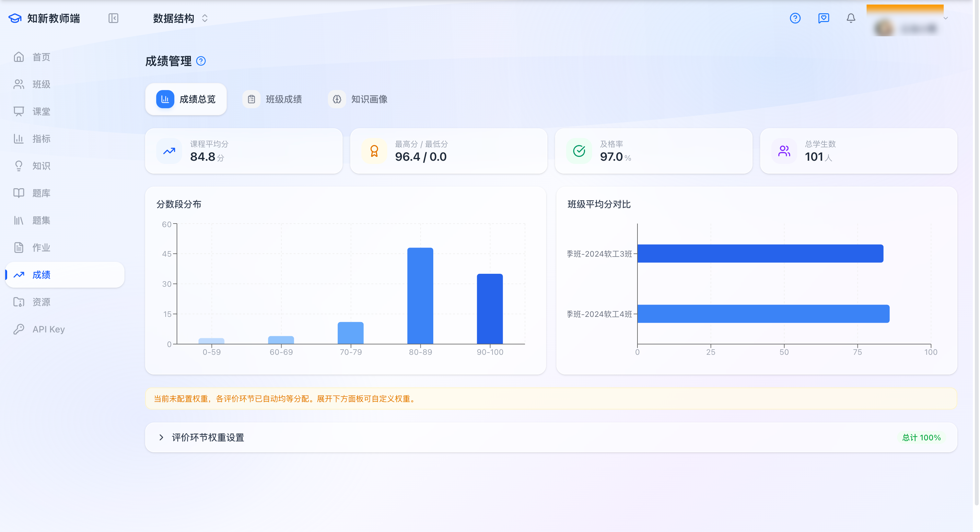The width and height of the screenshot is (980, 532).
Task: Click the presentation icon beside 课堂
Action: coord(19,111)
